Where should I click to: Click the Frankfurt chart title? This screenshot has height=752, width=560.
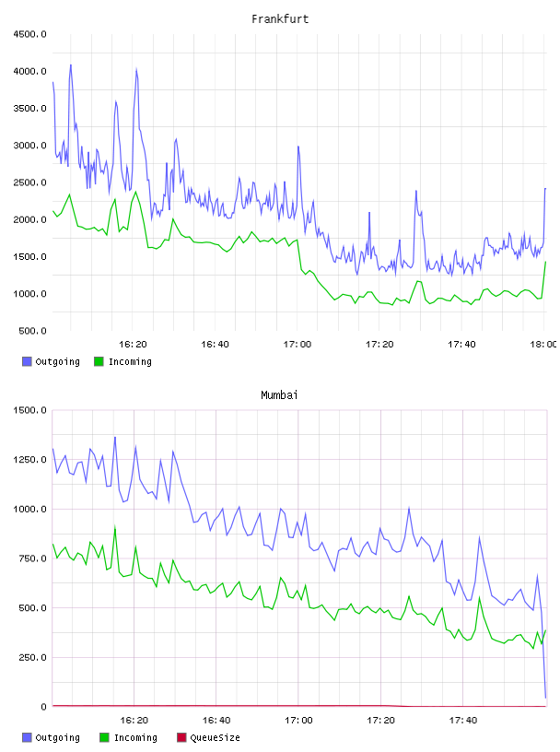pyautogui.click(x=280, y=19)
